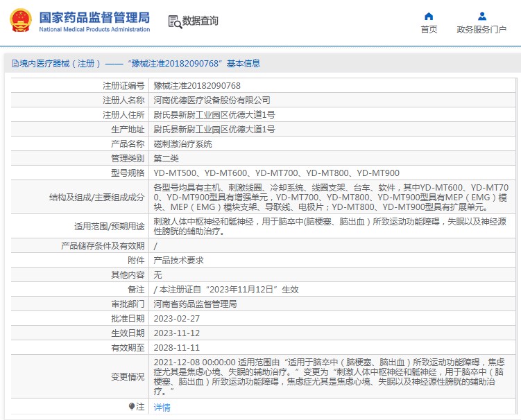Click 产品技术要求 attachment value
521x420 pixels.
[x=178, y=261]
